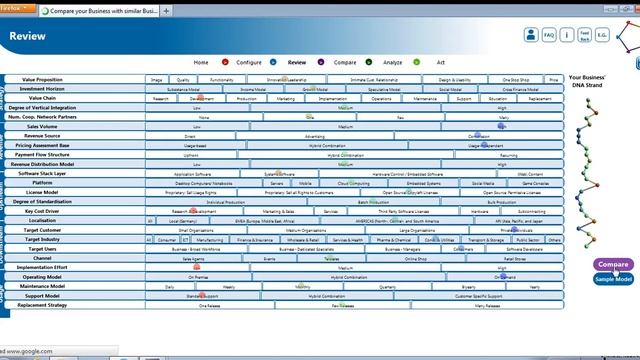Select 'Marketing & Sales' key cost driver
This screenshot has height=360, width=640.
(x=278, y=212)
